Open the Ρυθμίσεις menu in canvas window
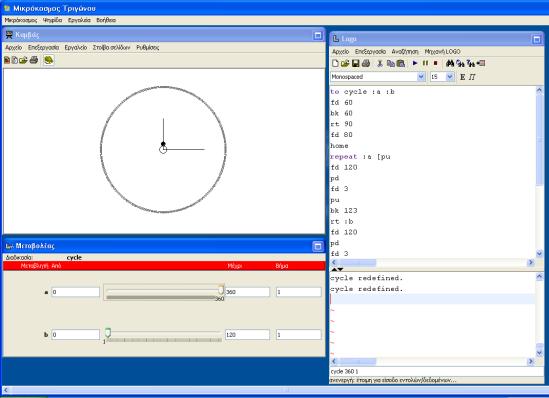 pyautogui.click(x=148, y=47)
